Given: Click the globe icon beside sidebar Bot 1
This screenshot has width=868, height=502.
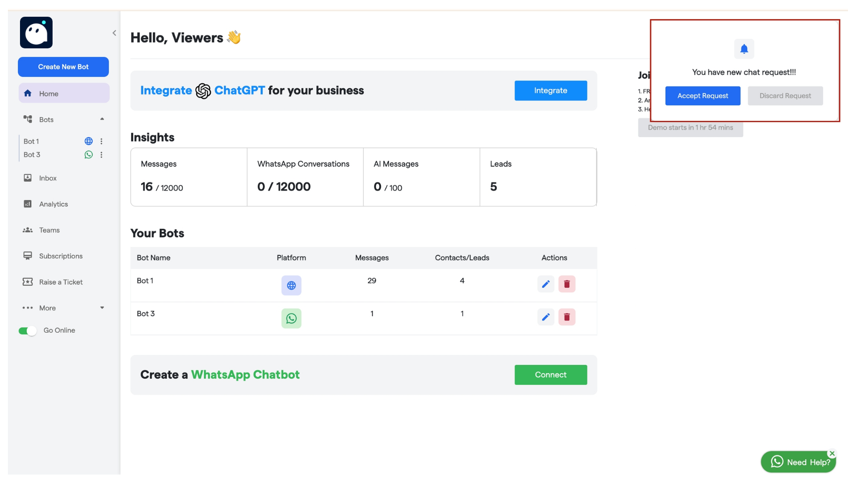Looking at the screenshot, I should point(88,141).
